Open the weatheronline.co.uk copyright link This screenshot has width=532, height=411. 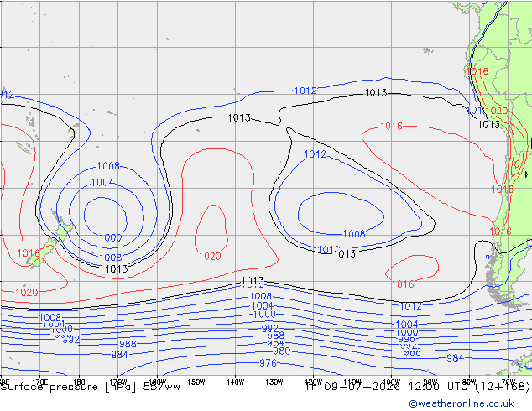pyautogui.click(x=462, y=403)
